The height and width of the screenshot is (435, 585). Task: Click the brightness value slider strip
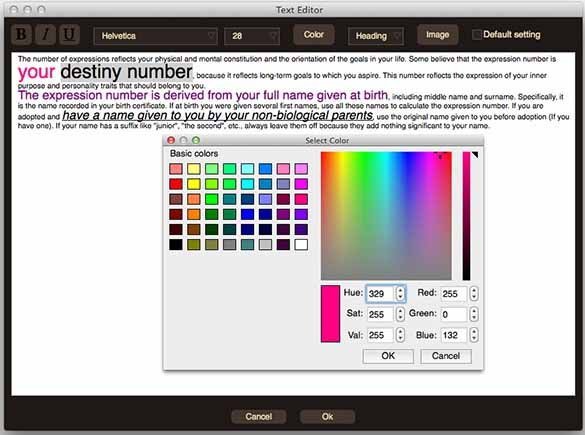pyautogui.click(x=466, y=216)
